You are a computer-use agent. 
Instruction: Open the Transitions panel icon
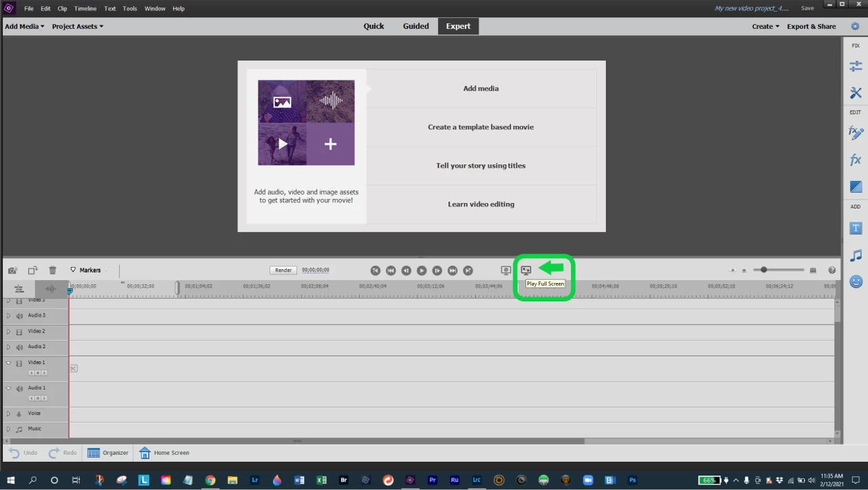[856, 187]
